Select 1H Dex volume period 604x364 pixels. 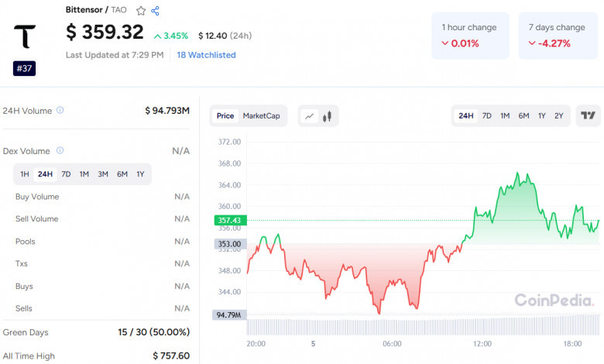(x=25, y=174)
